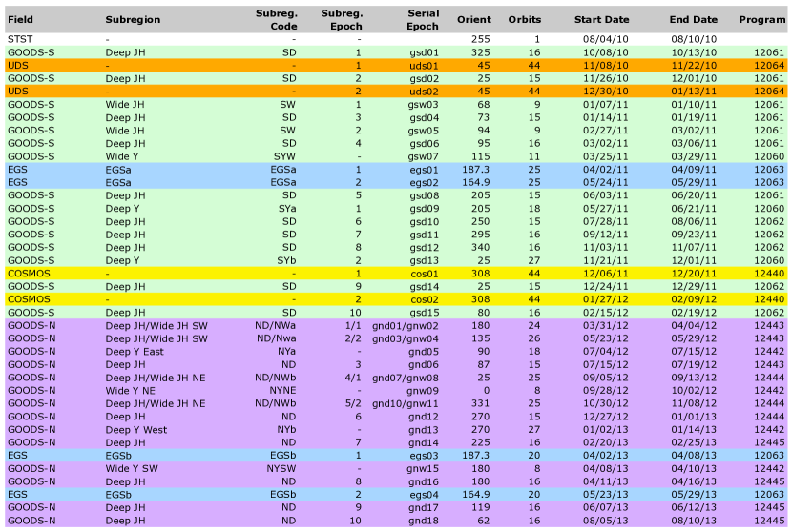Select serial epoch gsw03
The height and width of the screenshot is (532, 792).
click(x=424, y=105)
